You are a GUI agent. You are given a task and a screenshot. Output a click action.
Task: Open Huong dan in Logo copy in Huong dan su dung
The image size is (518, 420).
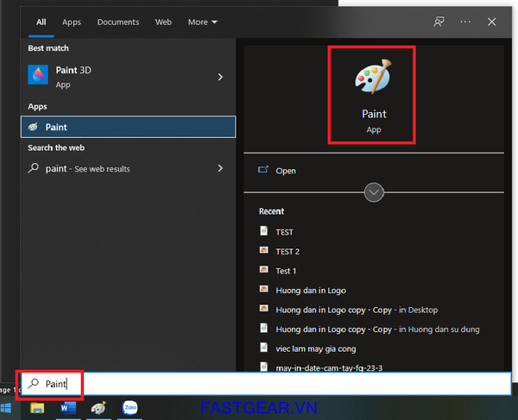tap(377, 329)
